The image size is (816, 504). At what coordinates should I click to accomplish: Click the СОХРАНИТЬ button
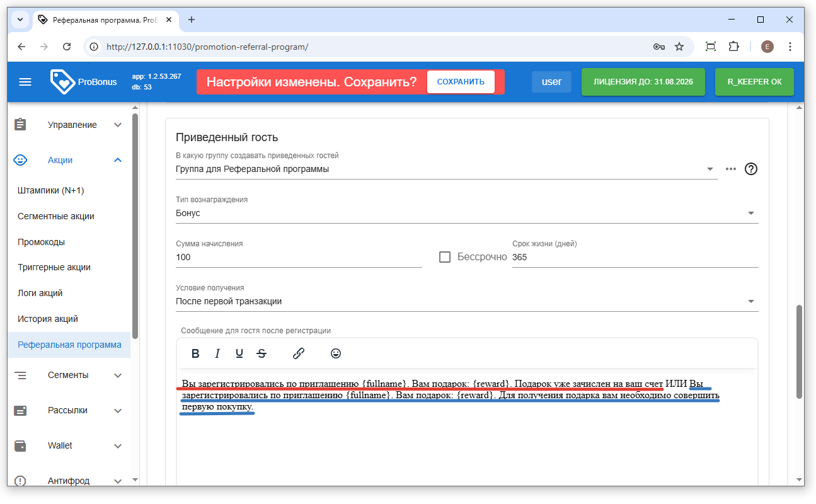click(461, 82)
